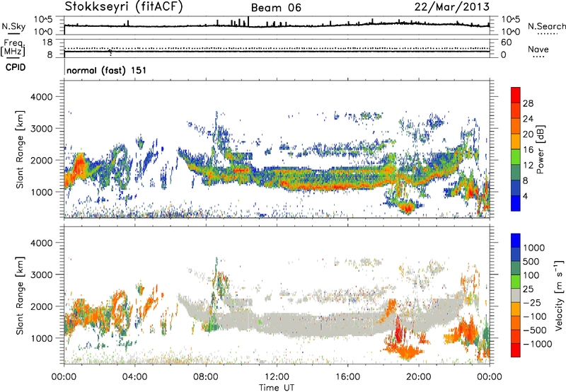This screenshot has width=566, height=392.
Task: Click the 10^5 tick beside N.Sky
Action: [43, 20]
